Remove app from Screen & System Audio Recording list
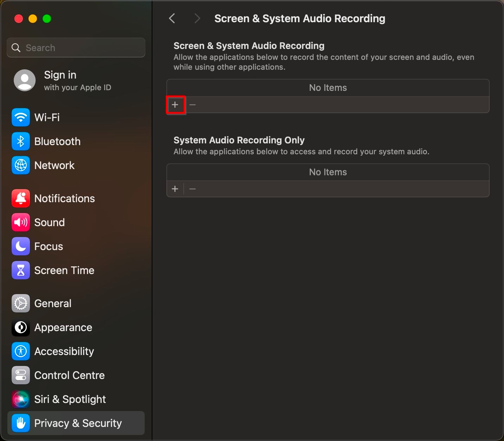 click(193, 105)
